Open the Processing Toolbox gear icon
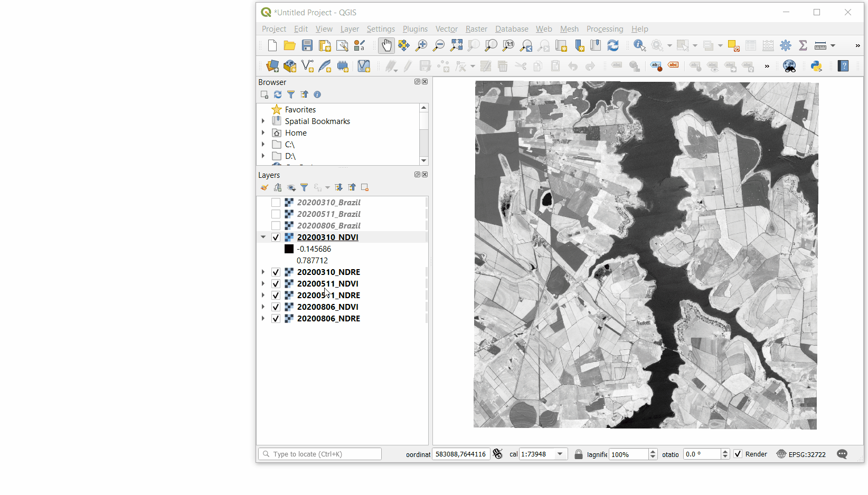 pyautogui.click(x=786, y=46)
